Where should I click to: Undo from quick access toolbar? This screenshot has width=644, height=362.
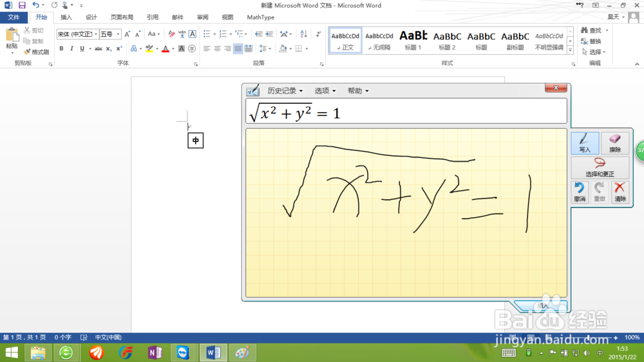click(x=35, y=5)
